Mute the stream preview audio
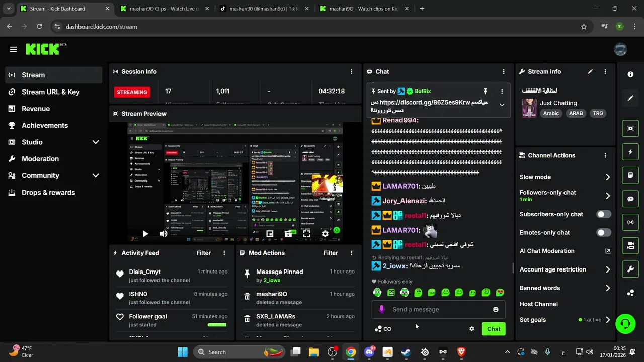 164,234
